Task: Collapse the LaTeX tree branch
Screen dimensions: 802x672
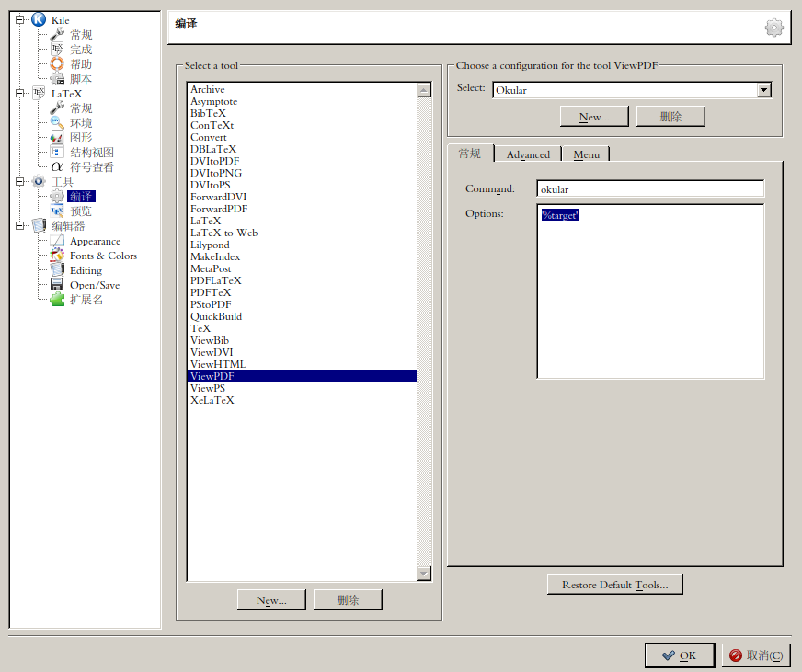Action: tap(19, 93)
